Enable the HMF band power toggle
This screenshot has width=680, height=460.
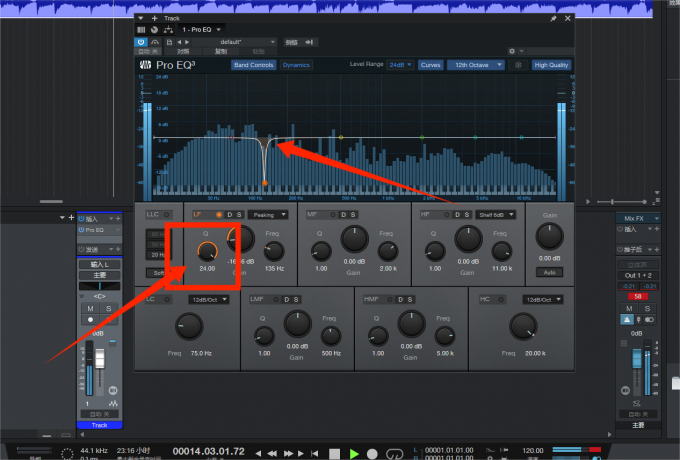(x=390, y=299)
